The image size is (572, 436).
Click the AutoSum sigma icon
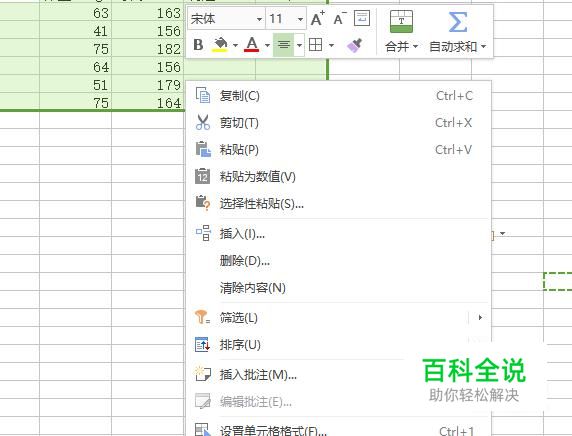pos(458,22)
